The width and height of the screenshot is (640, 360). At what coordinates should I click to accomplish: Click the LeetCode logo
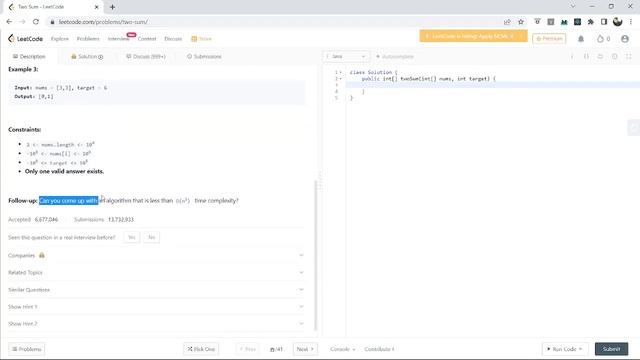(x=25, y=38)
